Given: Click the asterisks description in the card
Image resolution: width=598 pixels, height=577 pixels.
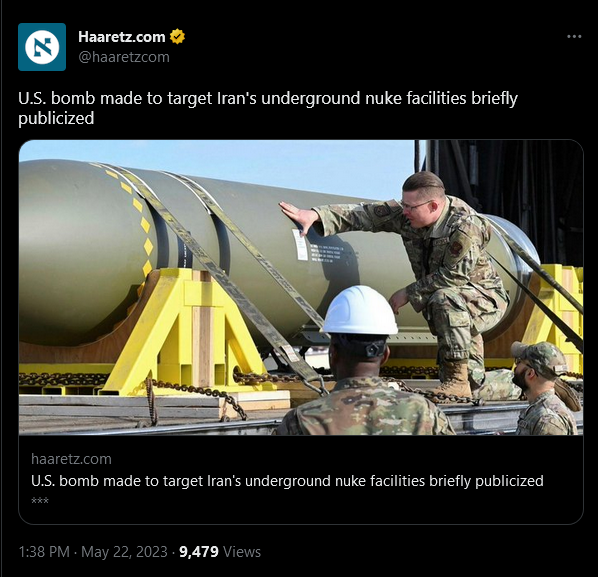Looking at the screenshot, I should [40, 500].
